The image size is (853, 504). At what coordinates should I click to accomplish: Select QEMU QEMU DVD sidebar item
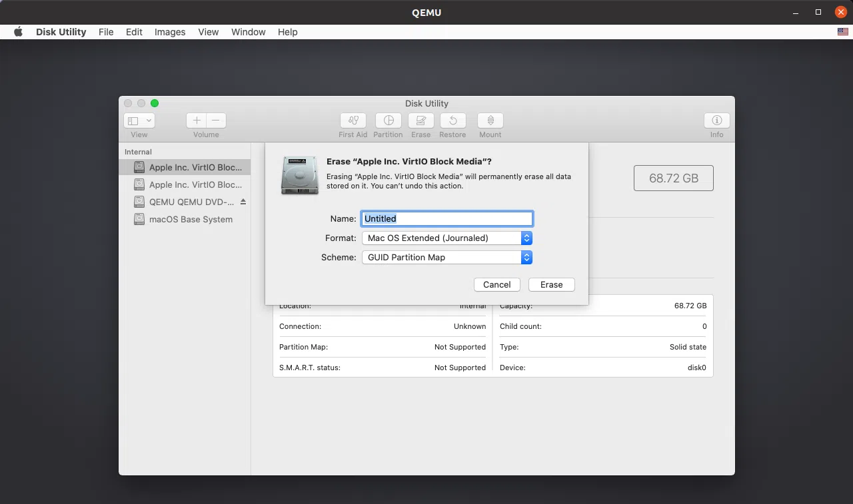pos(185,202)
